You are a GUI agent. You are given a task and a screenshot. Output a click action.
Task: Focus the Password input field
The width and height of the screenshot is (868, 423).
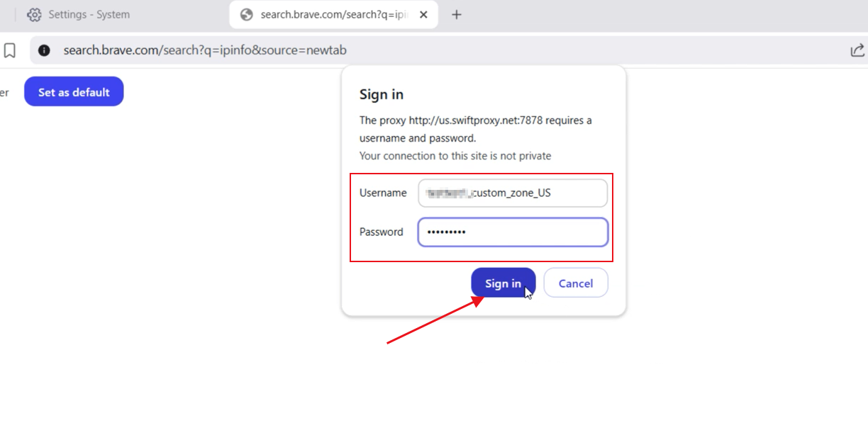[x=513, y=232]
